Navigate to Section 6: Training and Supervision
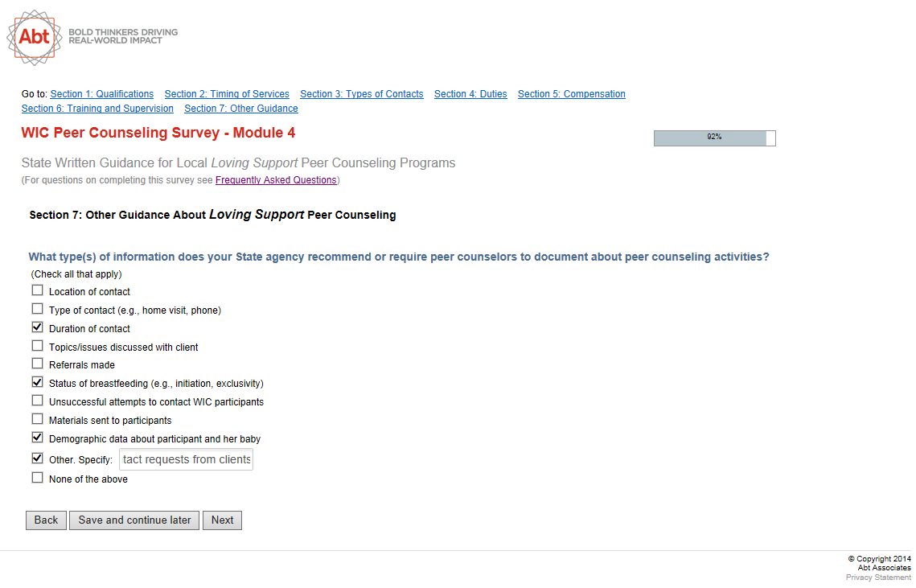 97,109
